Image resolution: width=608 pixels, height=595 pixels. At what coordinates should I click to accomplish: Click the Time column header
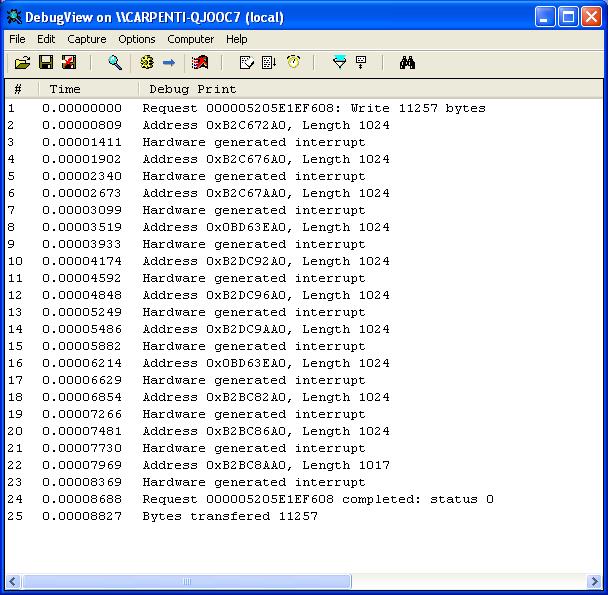tap(65, 90)
